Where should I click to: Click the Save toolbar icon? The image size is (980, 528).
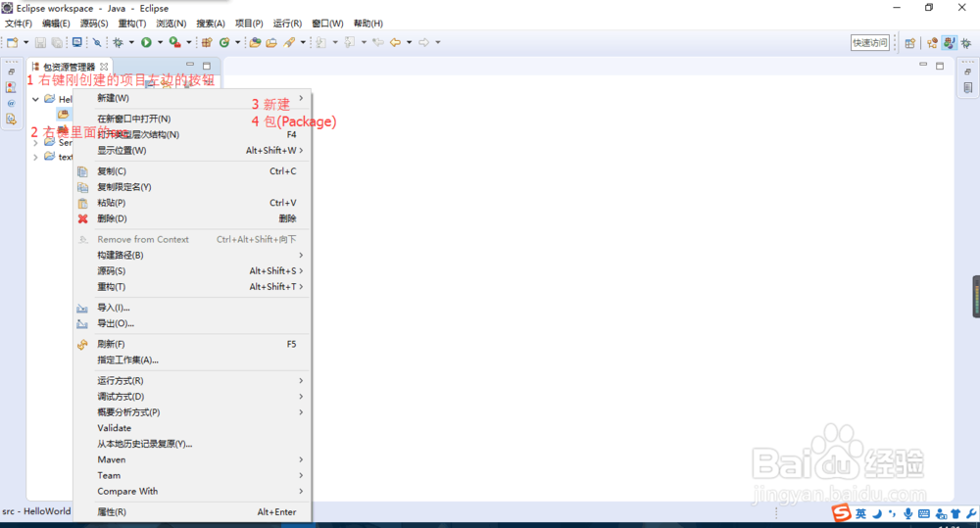click(x=40, y=42)
